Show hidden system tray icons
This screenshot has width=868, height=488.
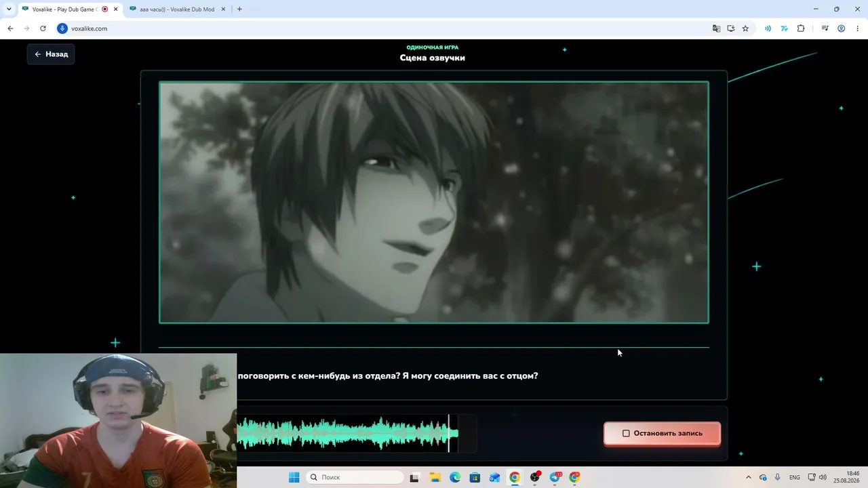(749, 477)
